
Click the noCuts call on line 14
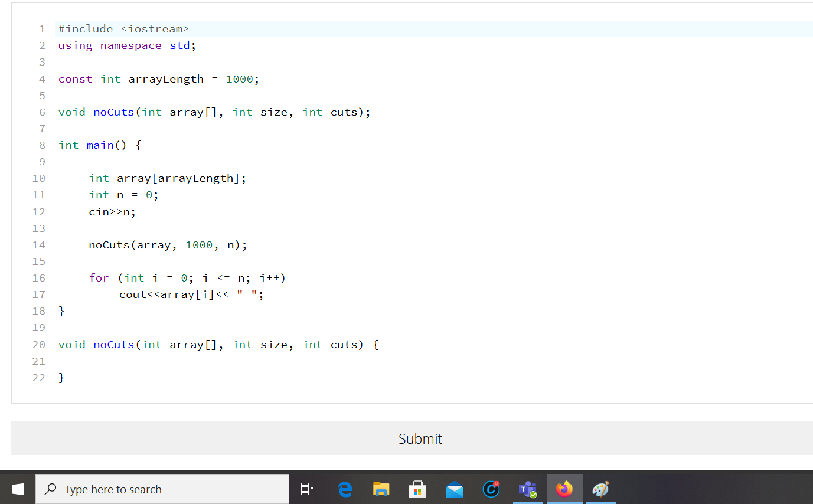(167, 244)
